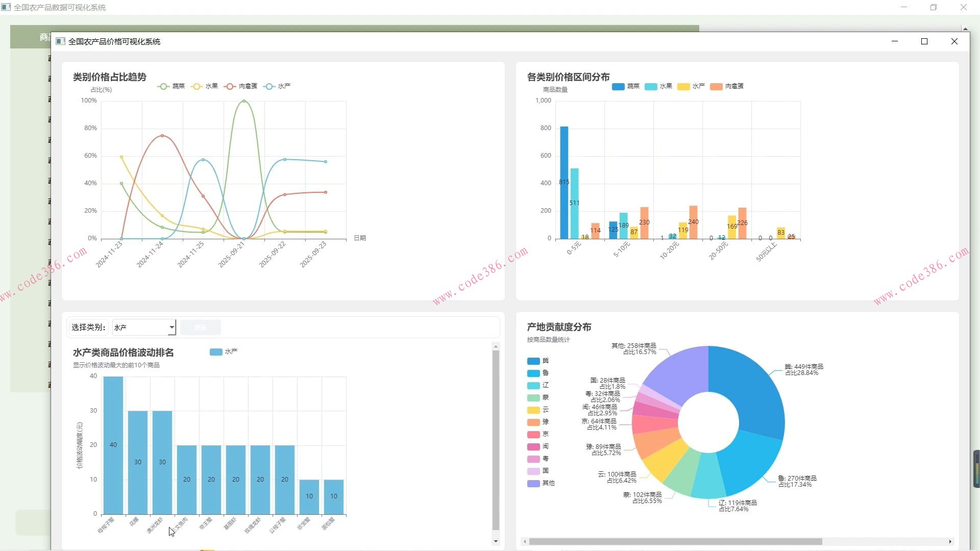Click the dropdown arrow beside 水产 selection

pyautogui.click(x=172, y=328)
